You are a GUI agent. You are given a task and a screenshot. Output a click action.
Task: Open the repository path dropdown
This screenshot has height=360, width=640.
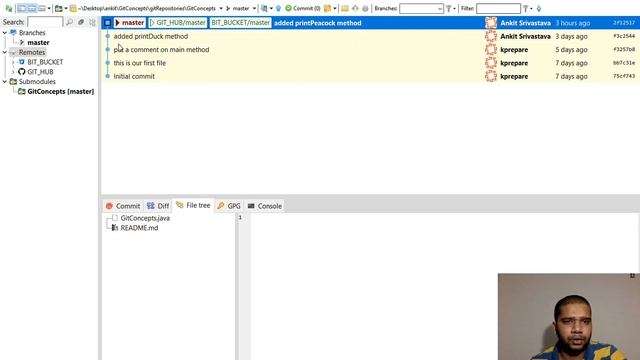tap(221, 9)
